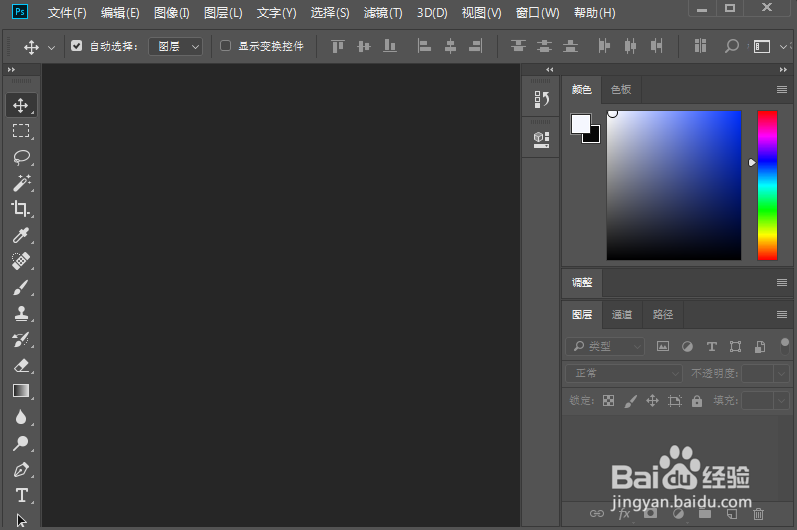This screenshot has width=797, height=530.
Task: Select the Eraser tool
Action: (21, 365)
